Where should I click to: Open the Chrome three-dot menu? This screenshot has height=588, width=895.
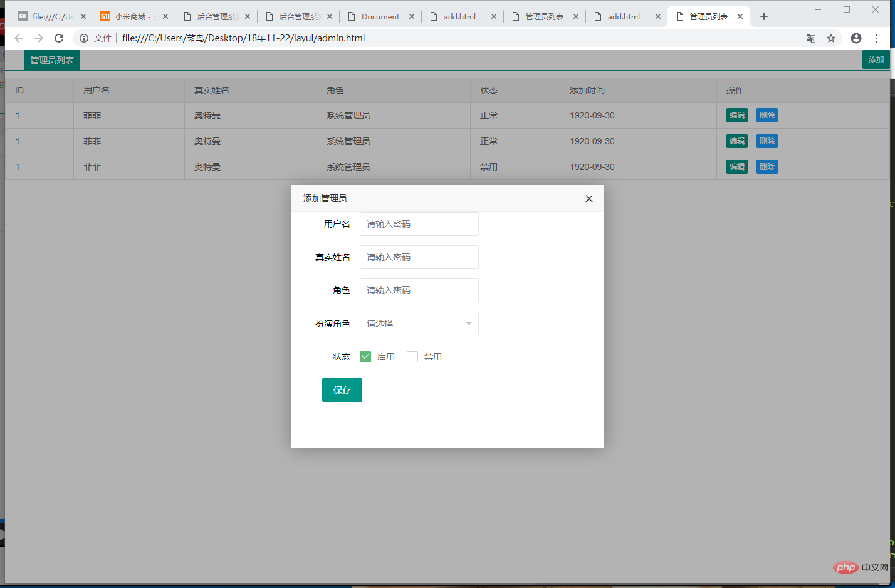point(877,38)
